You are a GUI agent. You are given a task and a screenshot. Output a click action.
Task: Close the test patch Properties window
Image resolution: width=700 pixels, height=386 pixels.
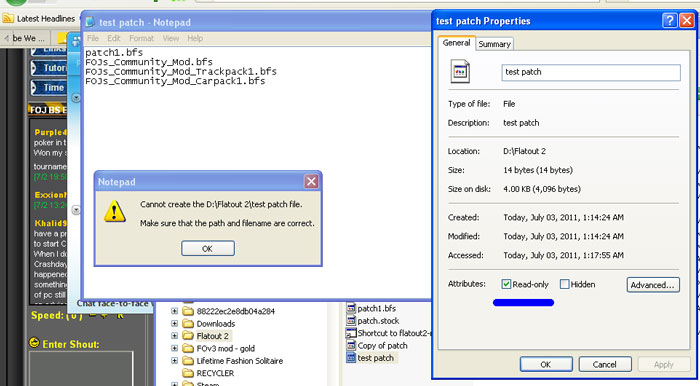tap(687, 21)
